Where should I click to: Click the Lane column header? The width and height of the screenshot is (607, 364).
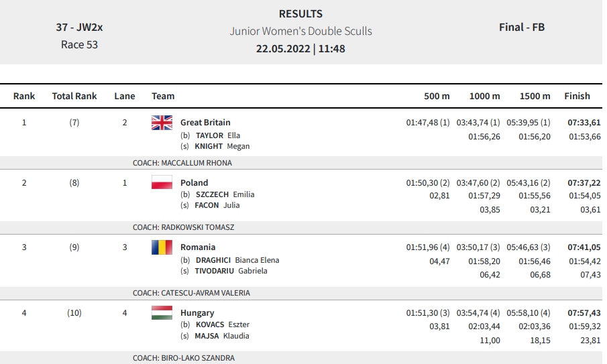click(125, 96)
